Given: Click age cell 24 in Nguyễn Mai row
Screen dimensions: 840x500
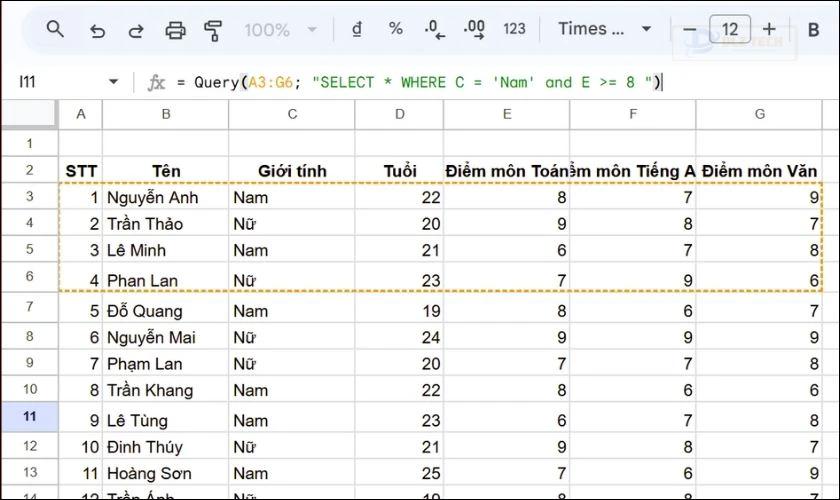Looking at the screenshot, I should [400, 337].
